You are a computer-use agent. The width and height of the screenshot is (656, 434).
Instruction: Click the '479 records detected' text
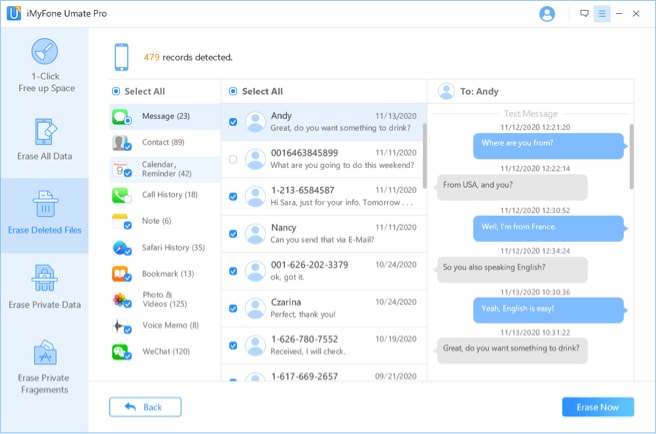(188, 57)
